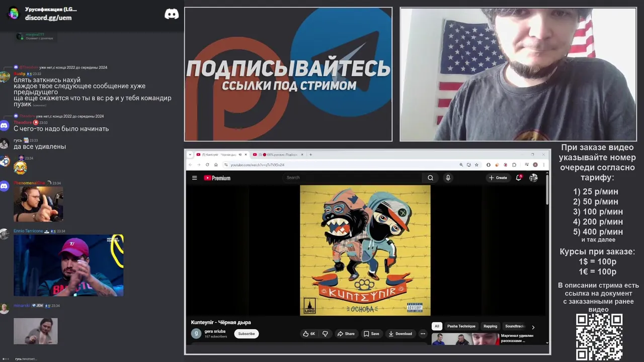Click the Kunteynir album cover video
644x362 pixels.
[x=365, y=250]
